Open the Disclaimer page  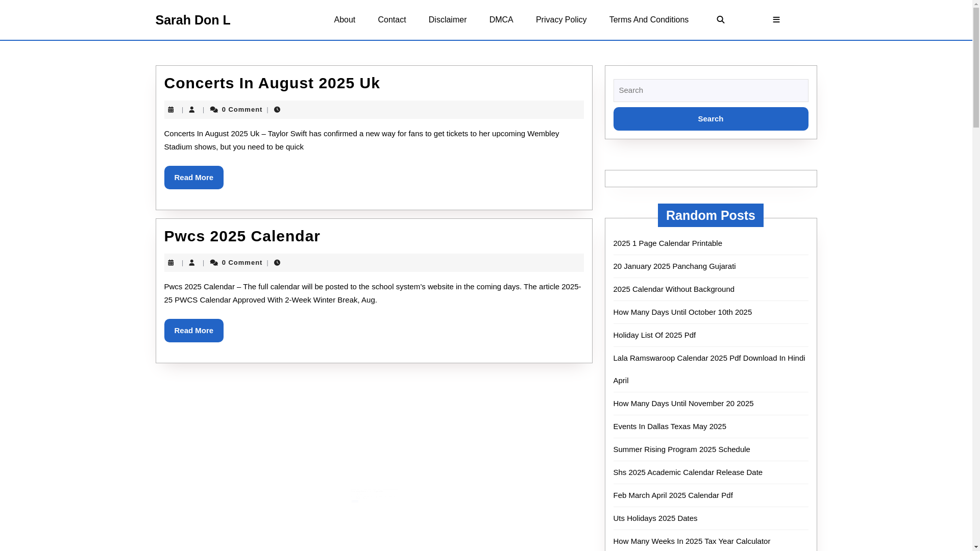(x=448, y=20)
